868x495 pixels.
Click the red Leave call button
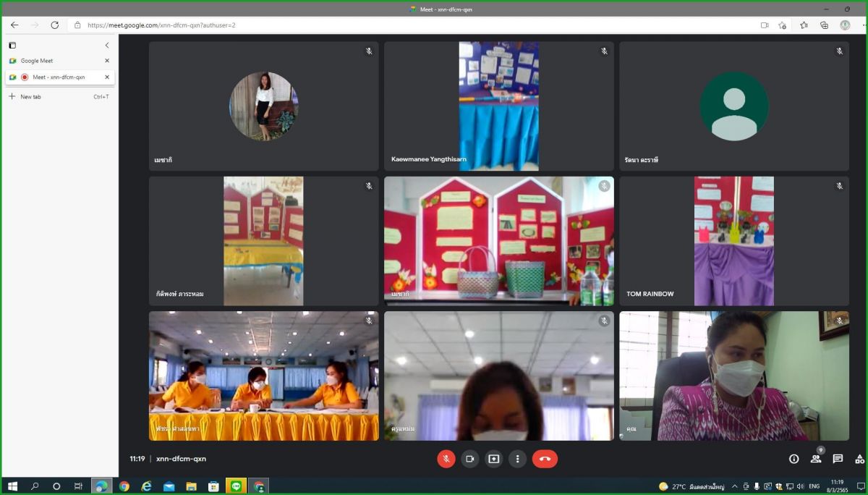pos(545,459)
